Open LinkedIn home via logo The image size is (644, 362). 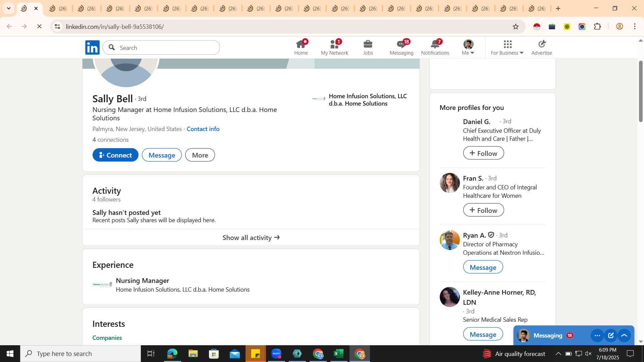coord(92,48)
